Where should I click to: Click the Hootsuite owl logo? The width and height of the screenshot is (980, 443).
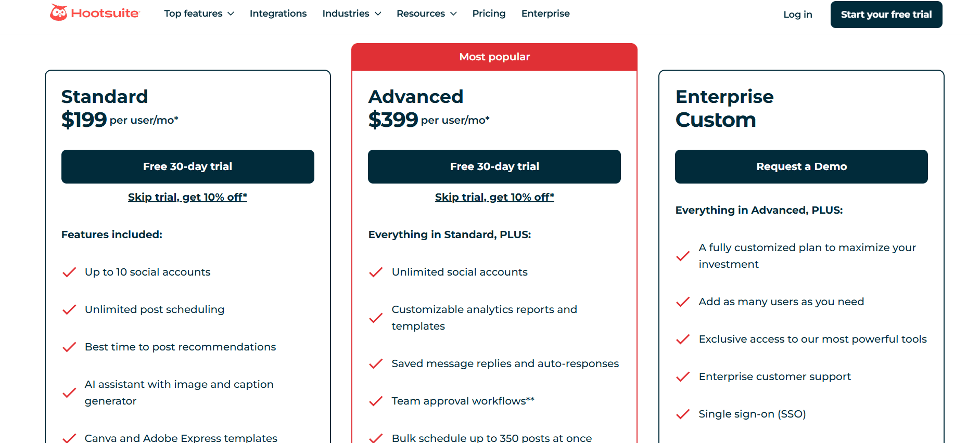(95, 13)
